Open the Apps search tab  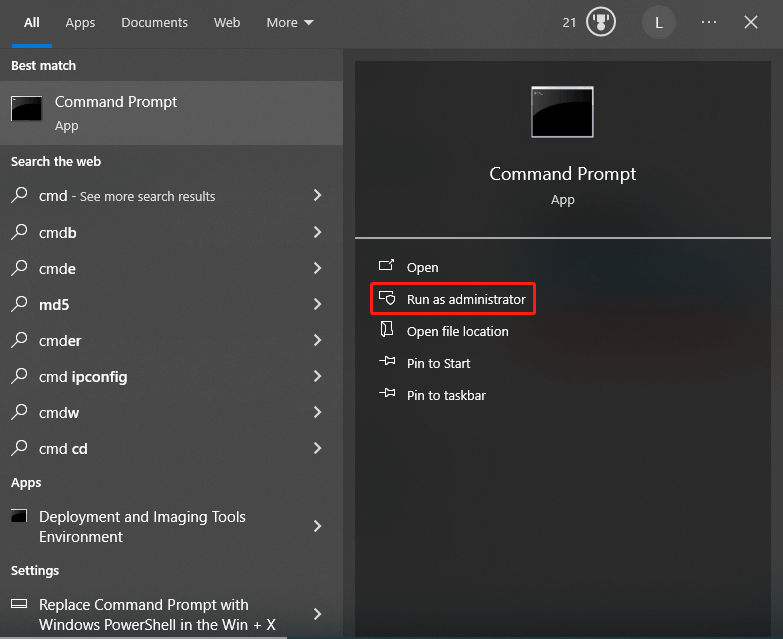[x=80, y=23]
